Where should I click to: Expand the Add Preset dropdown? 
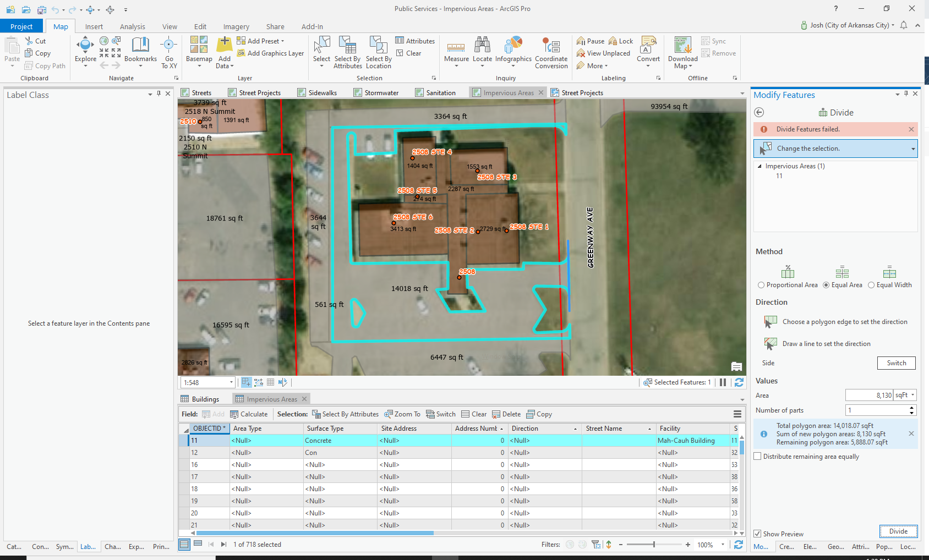283,41
